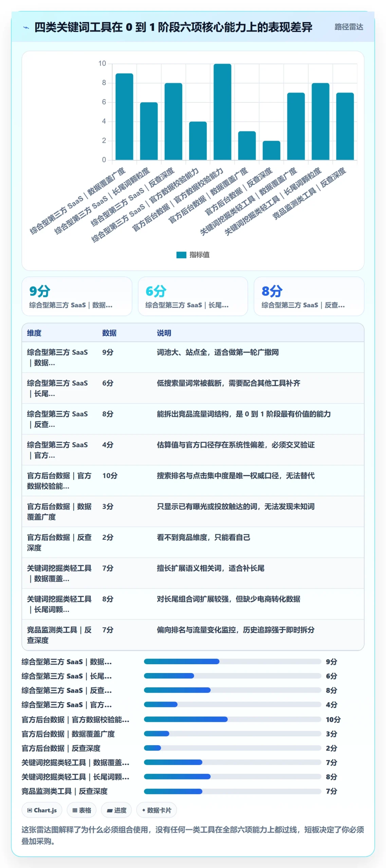Click progress bar for 综合型第三方 SaaS｜长尾… 6分
This screenshot has height=868, width=386.
[233, 676]
